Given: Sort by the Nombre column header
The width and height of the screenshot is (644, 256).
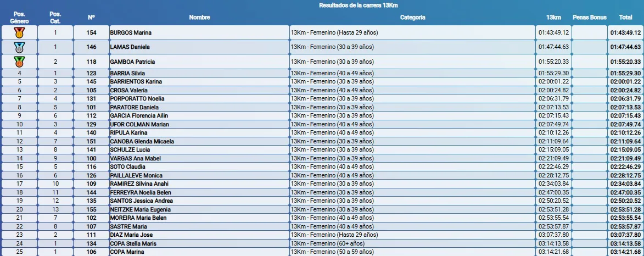Looking at the screenshot, I should click(199, 18).
